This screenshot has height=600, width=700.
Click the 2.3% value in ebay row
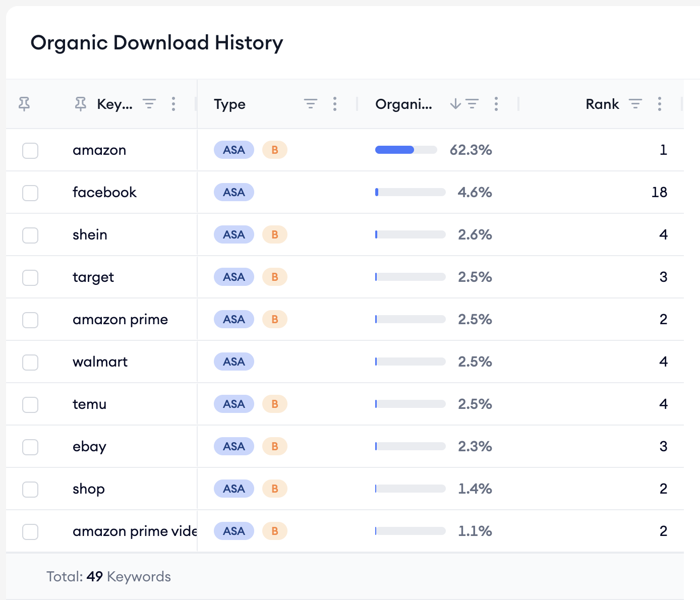pyautogui.click(x=475, y=446)
